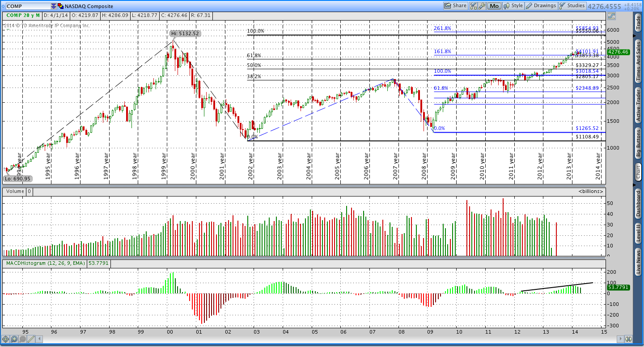The image size is (644, 347).
Task: Click the blue 261.8% Fibonacci label
Action: (x=443, y=29)
